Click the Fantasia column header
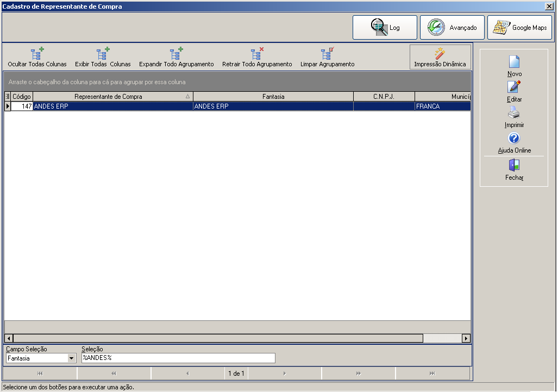558x392 pixels. [x=273, y=97]
